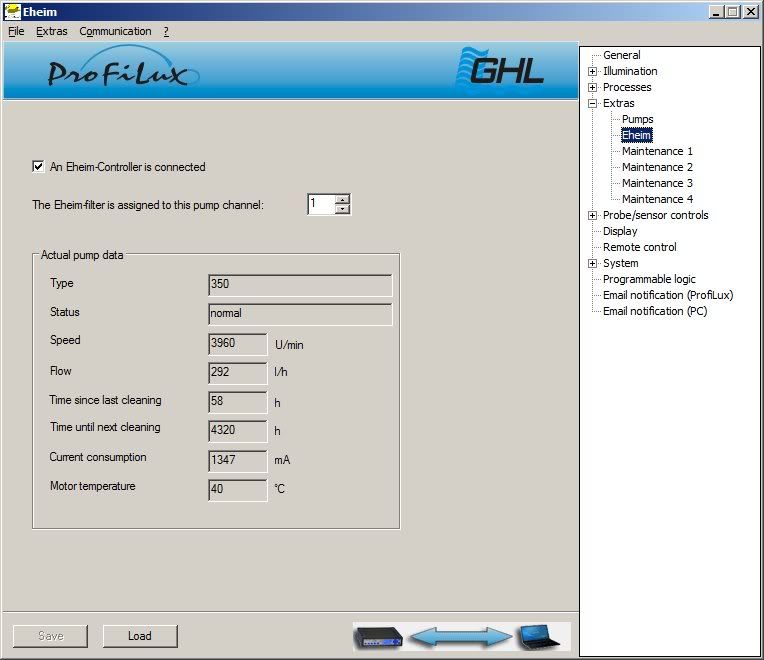Click the disabled Save button

coord(51,636)
